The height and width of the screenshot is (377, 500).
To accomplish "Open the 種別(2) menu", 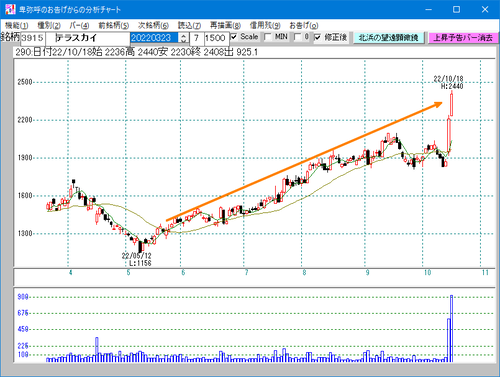I will coord(49,25).
